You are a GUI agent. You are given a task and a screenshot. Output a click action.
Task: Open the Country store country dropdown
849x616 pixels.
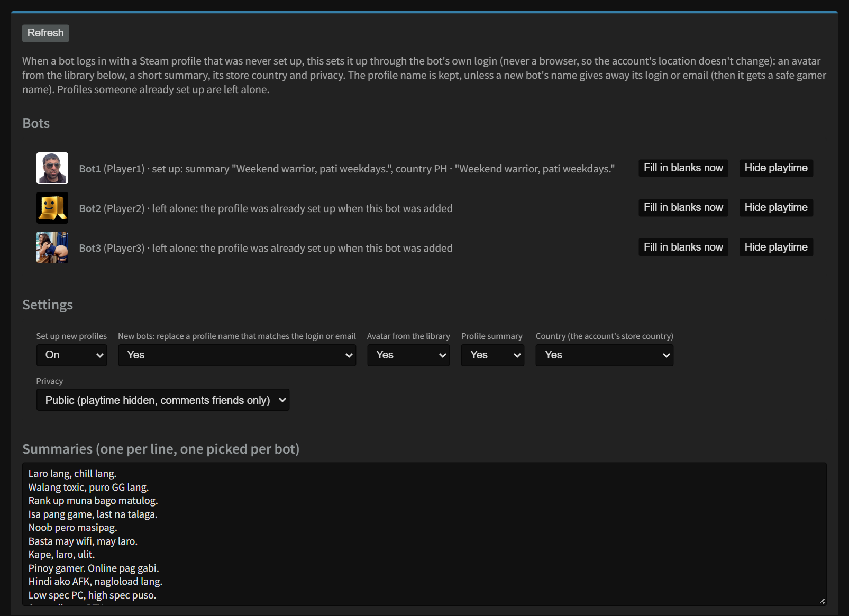point(605,355)
